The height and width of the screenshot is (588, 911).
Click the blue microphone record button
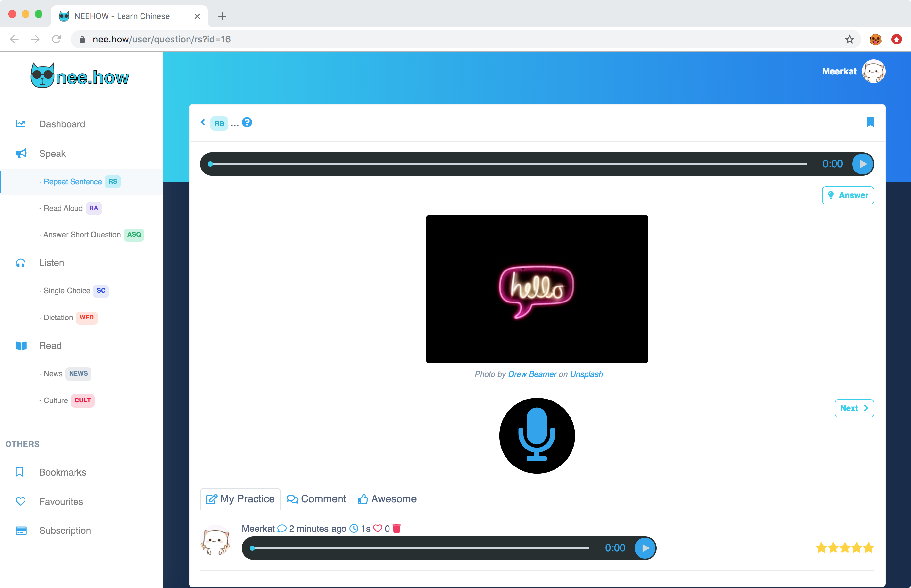click(x=537, y=436)
